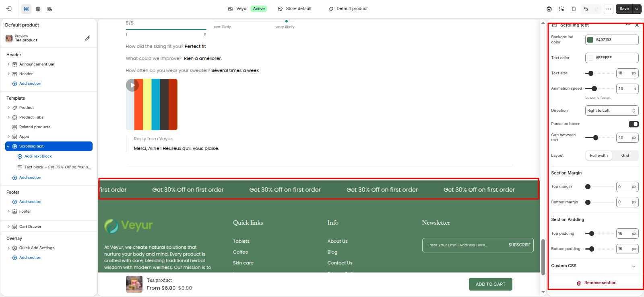
Task: Exit the theme editor via back icon
Action: [9, 9]
